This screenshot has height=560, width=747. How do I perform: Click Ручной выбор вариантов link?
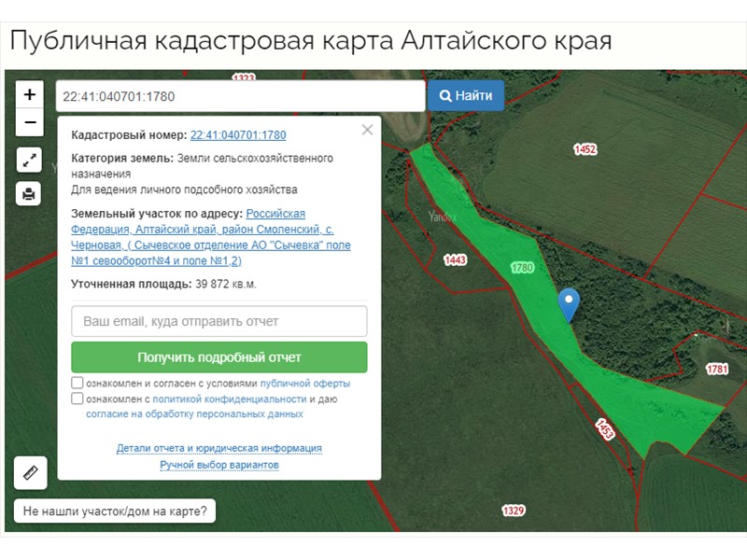[219, 464]
